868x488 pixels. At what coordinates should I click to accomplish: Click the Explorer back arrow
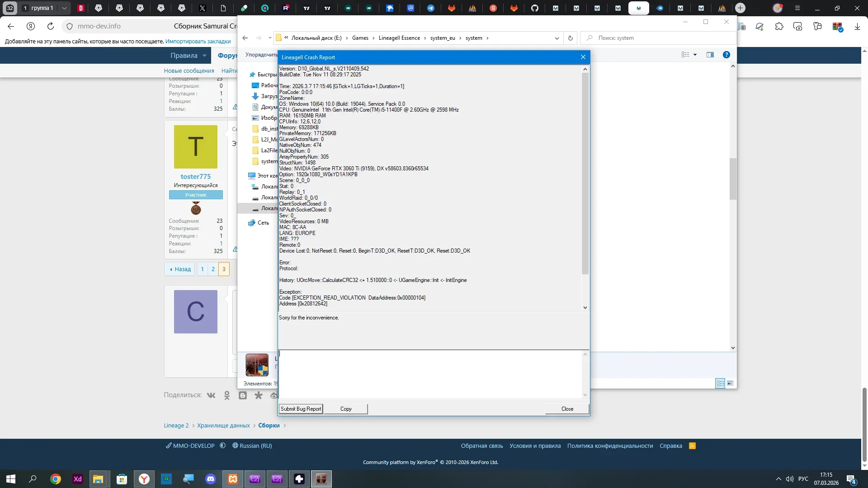click(245, 38)
